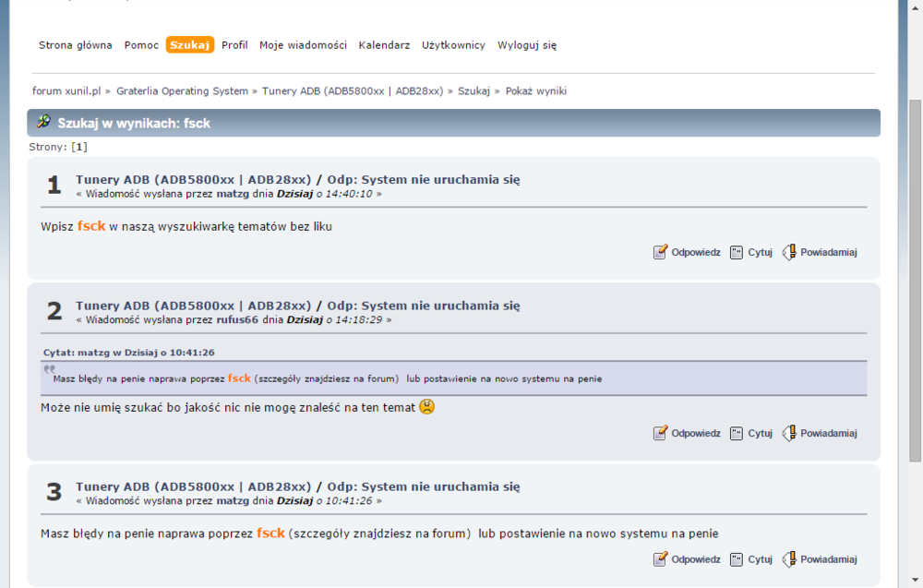Open 'Odp: System nie uruchamia się' in result 1

click(424, 179)
